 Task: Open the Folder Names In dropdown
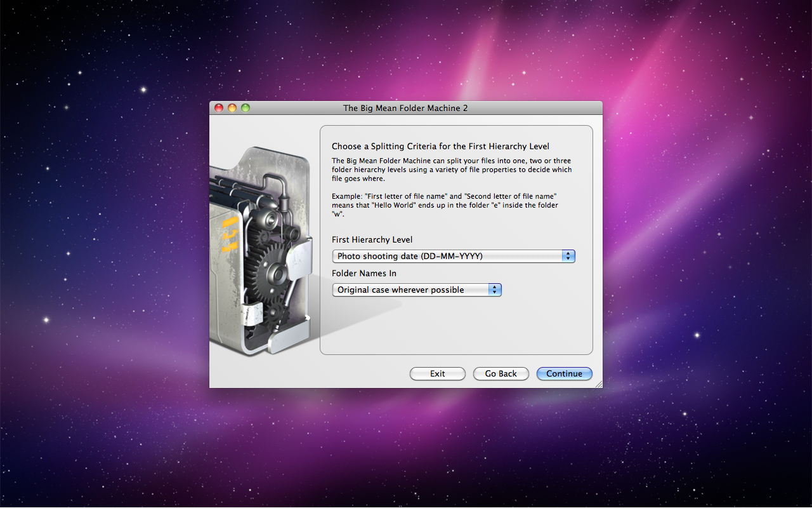[417, 290]
